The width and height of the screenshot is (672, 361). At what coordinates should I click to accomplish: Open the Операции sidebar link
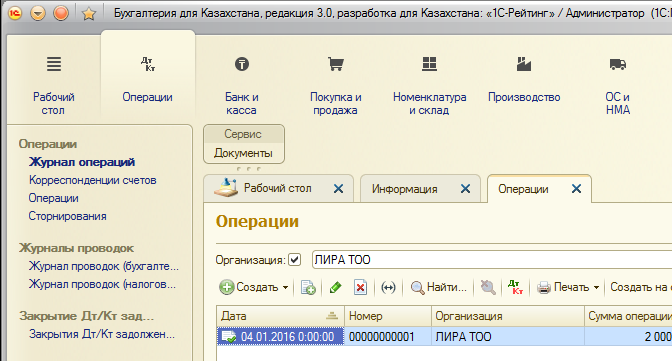(54, 198)
